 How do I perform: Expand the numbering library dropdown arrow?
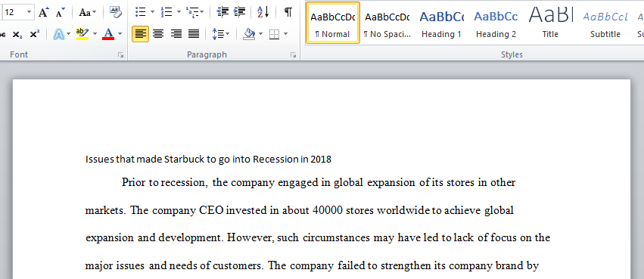click(179, 12)
